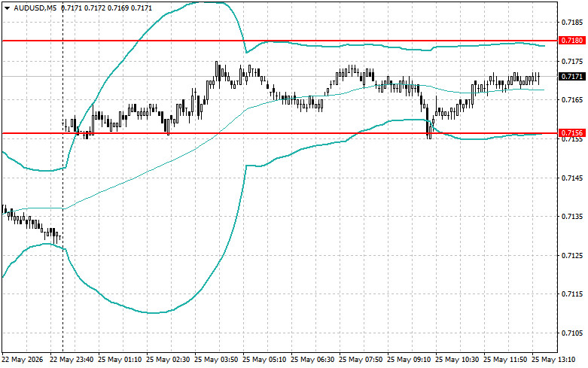Select the red horizontal line at 0.7156
The image size is (588, 368).
pos(279,133)
